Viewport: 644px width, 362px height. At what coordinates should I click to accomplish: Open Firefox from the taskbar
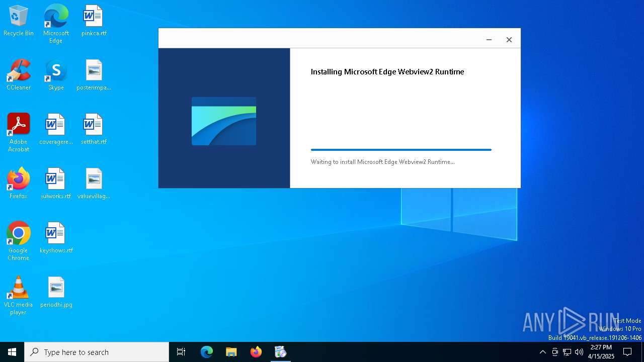pos(256,352)
